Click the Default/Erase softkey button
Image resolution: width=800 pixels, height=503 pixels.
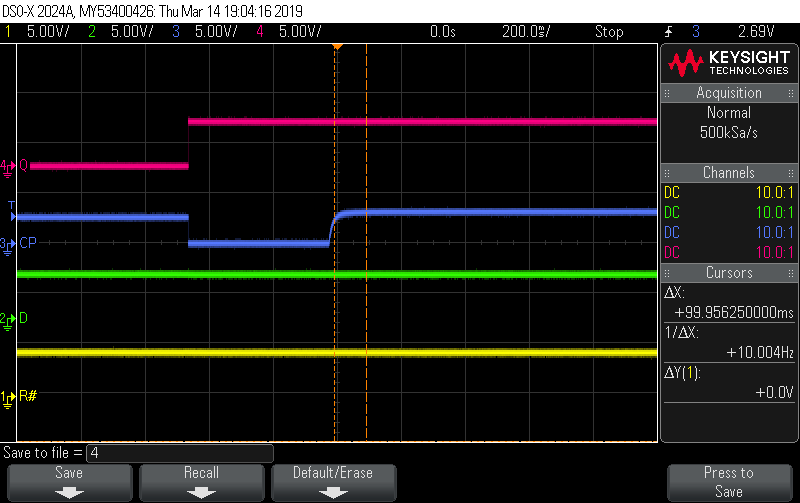[333, 483]
